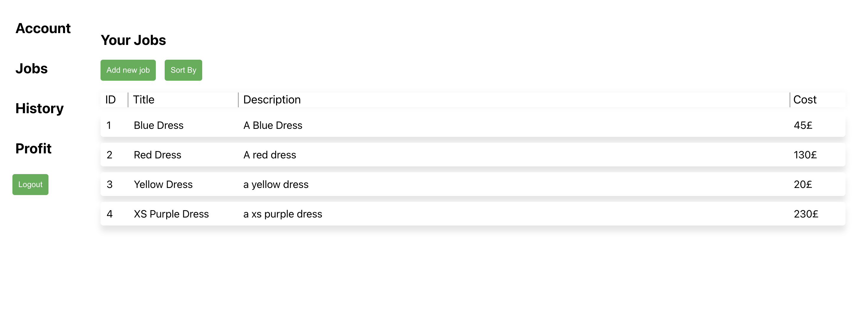
Task: Open the History sidebar link
Action: [x=39, y=108]
